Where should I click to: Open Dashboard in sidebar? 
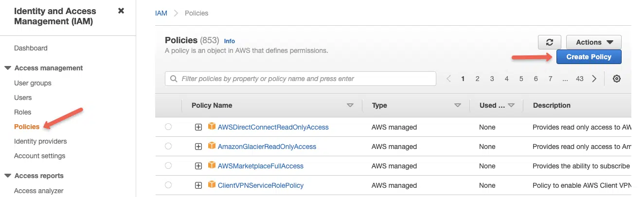31,48
